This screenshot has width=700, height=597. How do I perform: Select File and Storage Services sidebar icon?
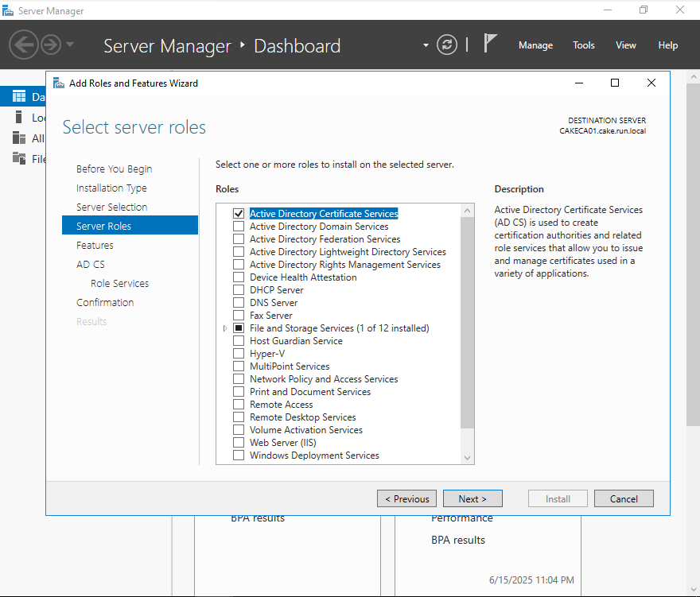point(19,158)
